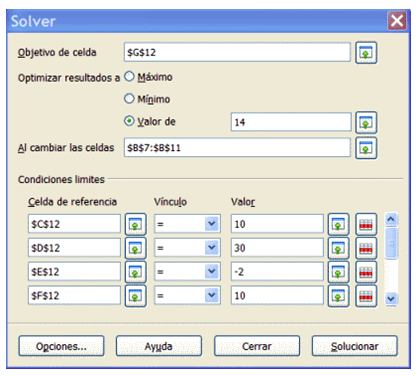This screenshot has width=419, height=376.
Task: Click scrollbar down arrow in conditions list
Action: click(391, 298)
